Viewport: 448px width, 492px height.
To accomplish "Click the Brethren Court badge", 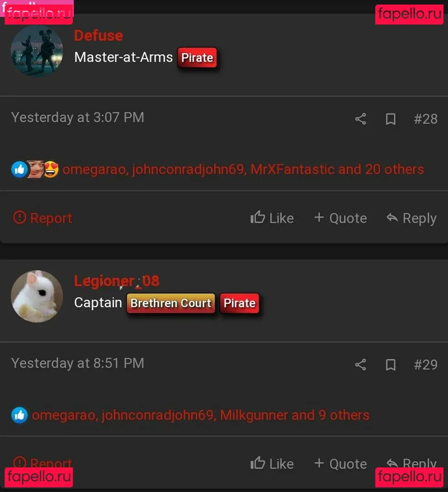I will tap(171, 303).
